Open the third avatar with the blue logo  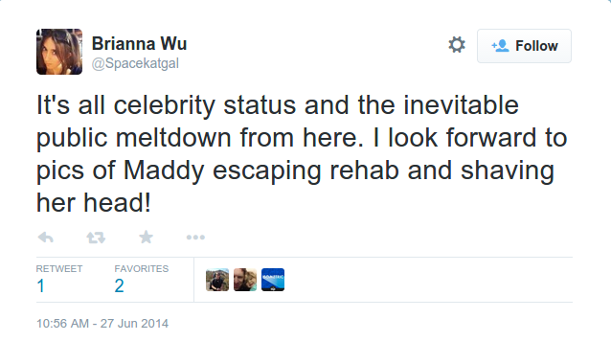pyautogui.click(x=273, y=280)
